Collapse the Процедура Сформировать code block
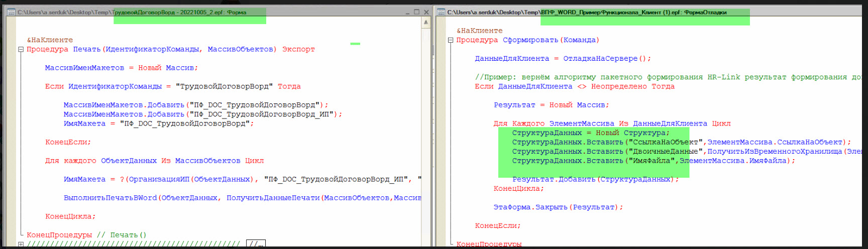This screenshot has width=868, height=249. (451, 40)
